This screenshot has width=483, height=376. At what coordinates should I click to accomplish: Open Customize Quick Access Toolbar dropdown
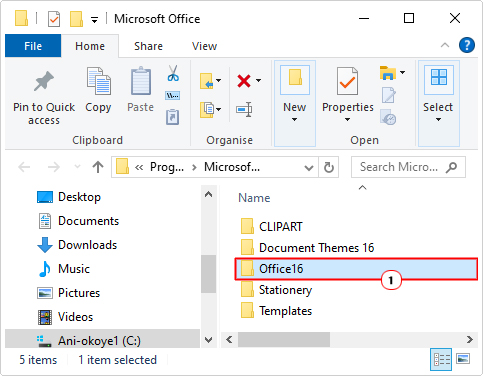[95, 20]
